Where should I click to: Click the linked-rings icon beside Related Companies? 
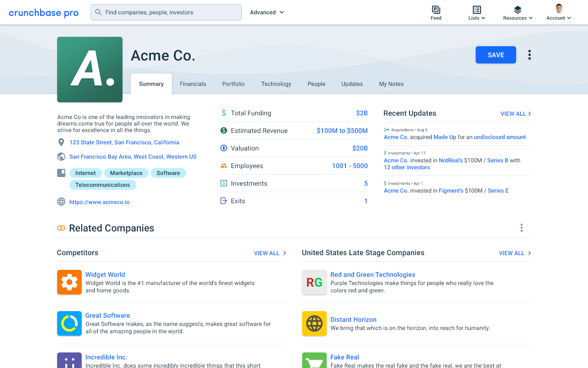click(x=61, y=228)
